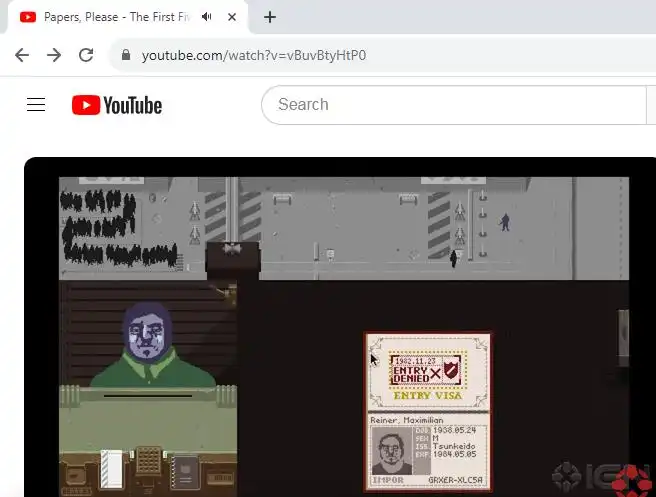This screenshot has width=656, height=497.
Task: Click the birth date 1938.05.24 on passport
Action: pos(455,430)
